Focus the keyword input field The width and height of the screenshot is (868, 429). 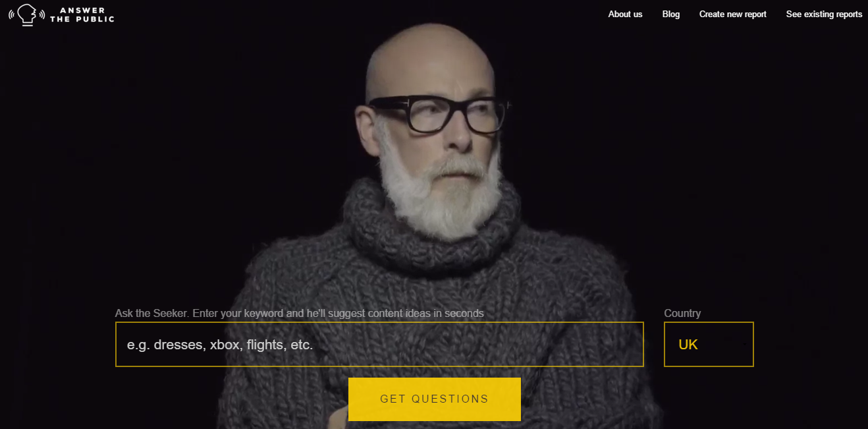[x=379, y=344]
